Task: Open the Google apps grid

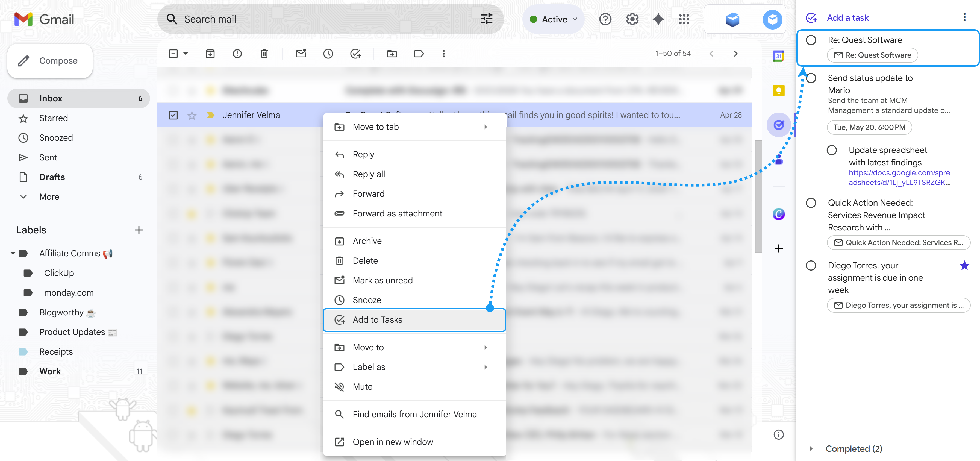Action: tap(684, 19)
